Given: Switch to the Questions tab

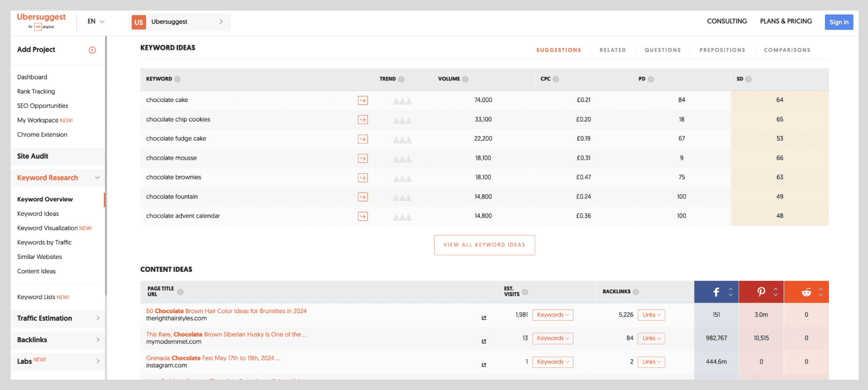Looking at the screenshot, I should point(663,50).
